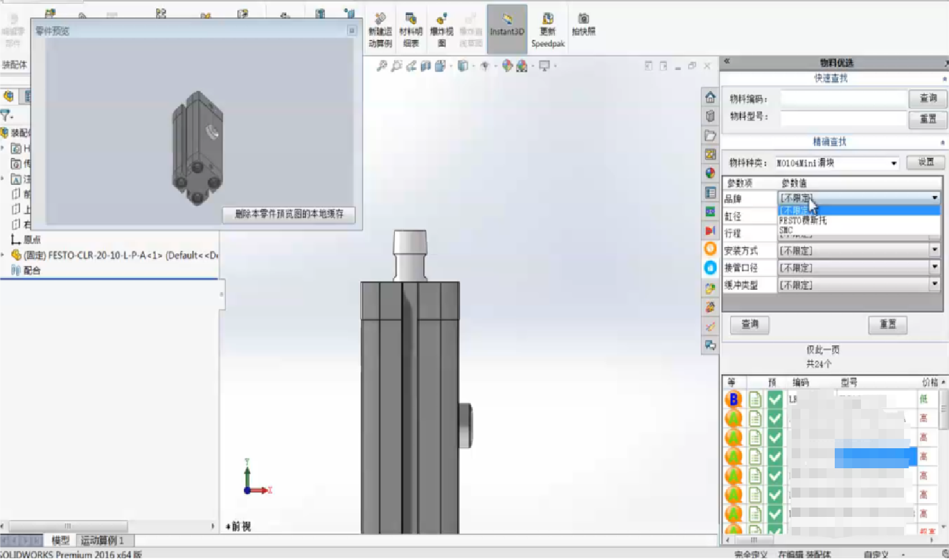Image resolution: width=949 pixels, height=560 pixels.
Task: Activate the Section View icon
Action: [x=426, y=66]
